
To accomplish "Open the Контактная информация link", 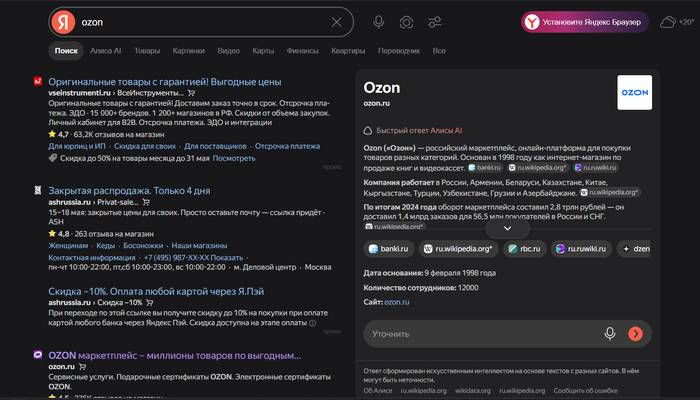I will pos(92,258).
